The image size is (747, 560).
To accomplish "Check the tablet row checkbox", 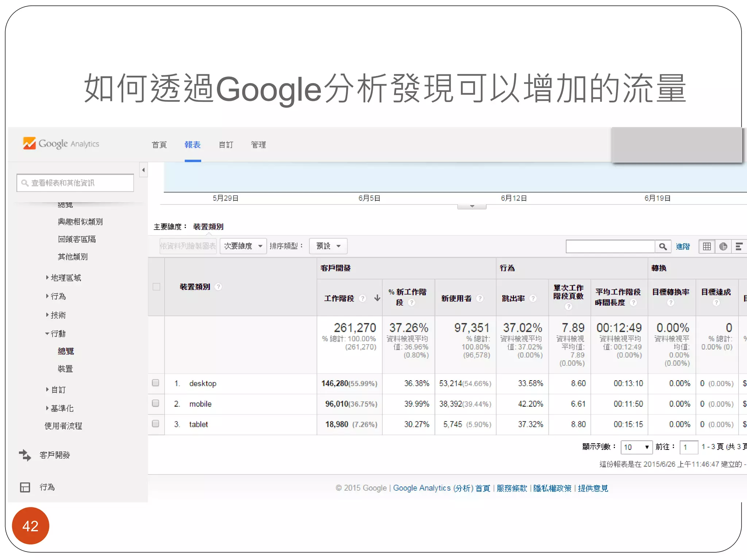I will pyautogui.click(x=156, y=424).
